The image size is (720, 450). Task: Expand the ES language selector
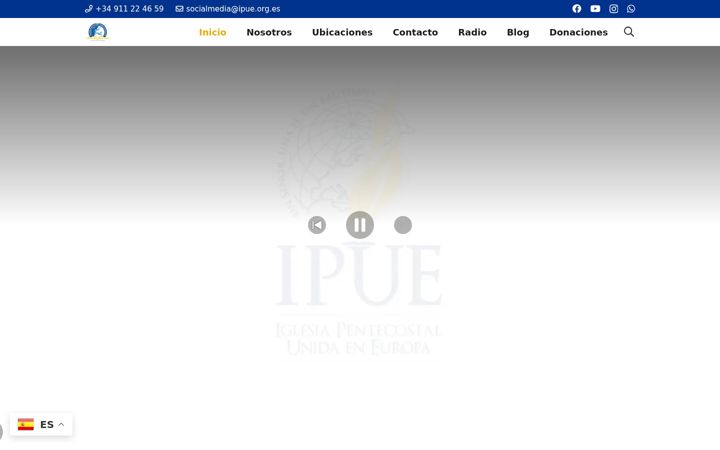click(41, 424)
